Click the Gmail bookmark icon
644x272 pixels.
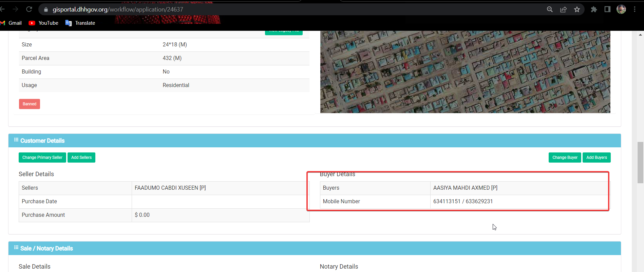tap(3, 23)
